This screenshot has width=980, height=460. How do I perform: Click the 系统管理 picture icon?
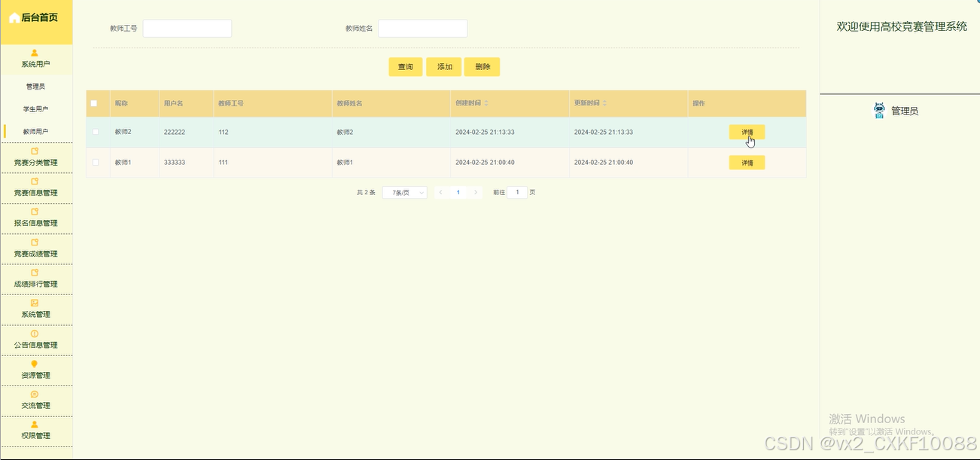point(35,303)
